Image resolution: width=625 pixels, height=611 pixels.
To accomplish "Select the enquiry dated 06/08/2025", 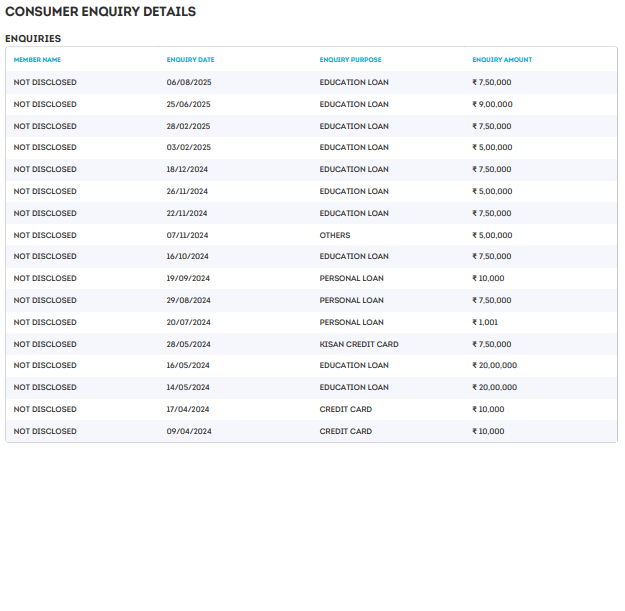I will tap(188, 82).
